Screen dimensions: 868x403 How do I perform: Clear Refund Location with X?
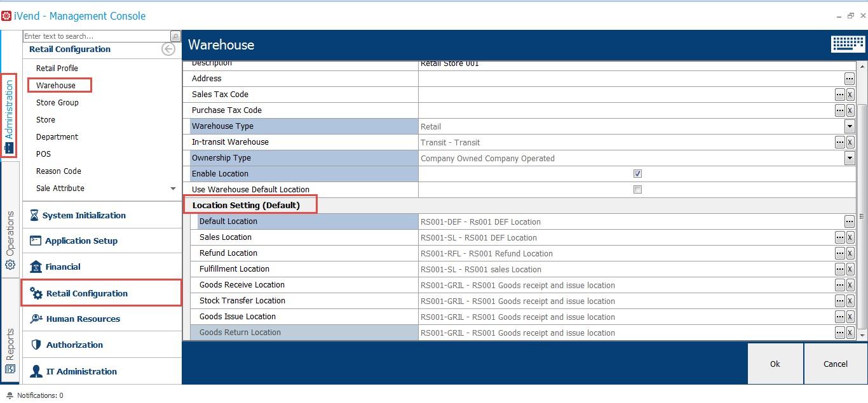[850, 253]
